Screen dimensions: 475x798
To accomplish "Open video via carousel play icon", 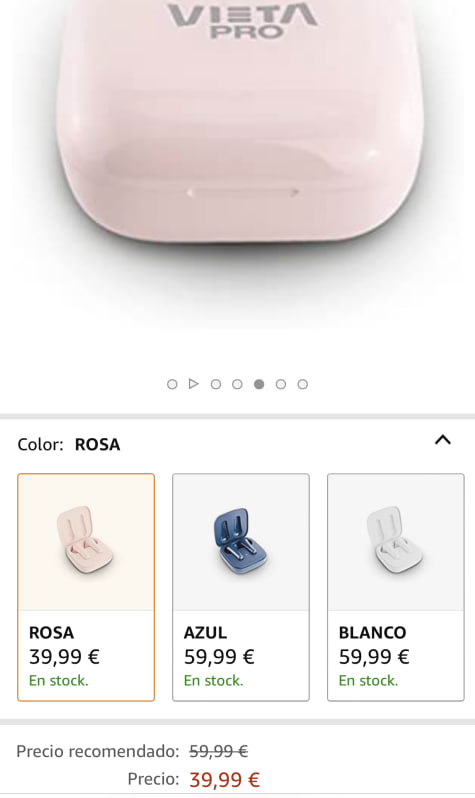I will [193, 384].
